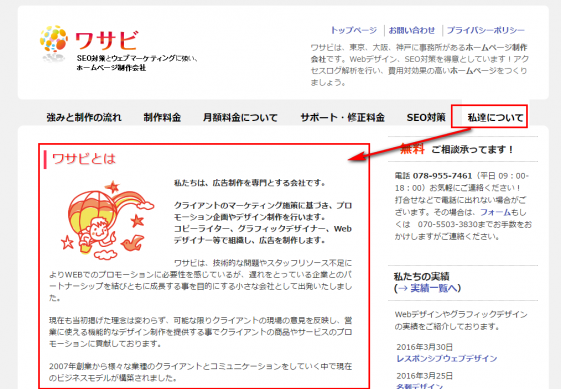Click the hot air balloon illustration
561x389 pixels.
point(108,221)
